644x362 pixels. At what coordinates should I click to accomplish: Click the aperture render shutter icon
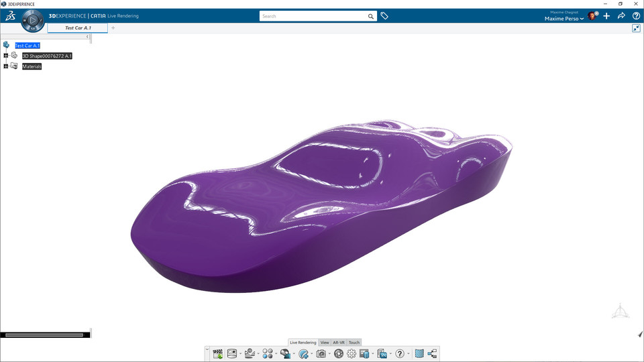338,353
